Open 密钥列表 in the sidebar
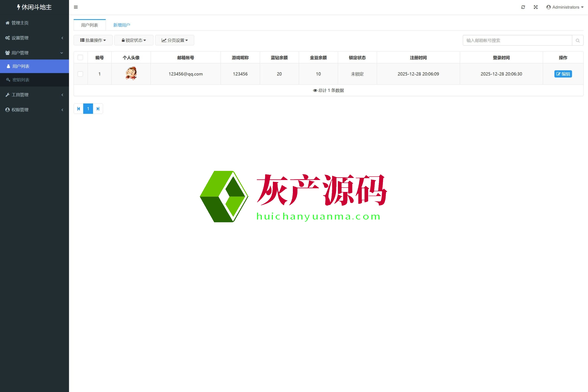Screen dimensions: 588x392 click(x=21, y=80)
